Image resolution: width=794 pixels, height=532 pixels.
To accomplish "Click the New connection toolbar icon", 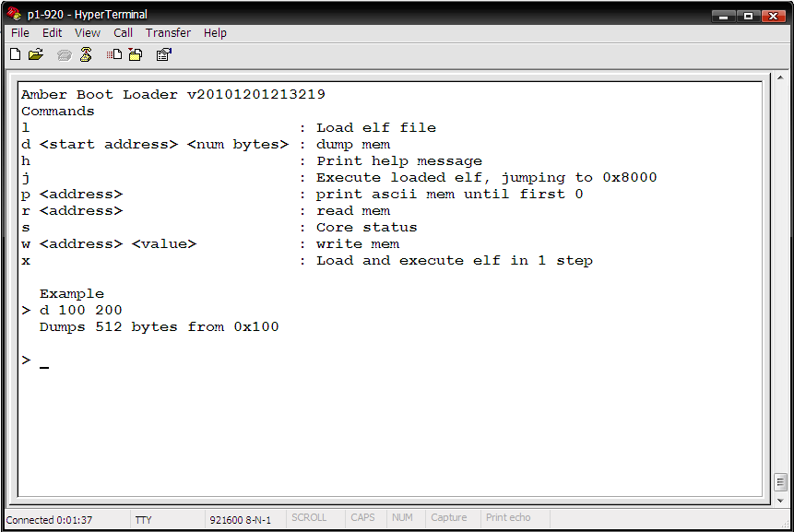I will tap(15, 54).
